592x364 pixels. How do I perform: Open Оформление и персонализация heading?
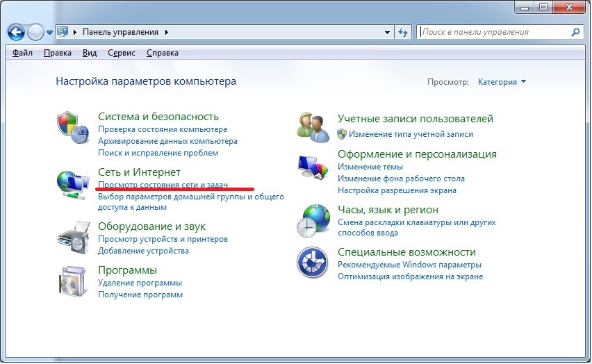pos(417,154)
